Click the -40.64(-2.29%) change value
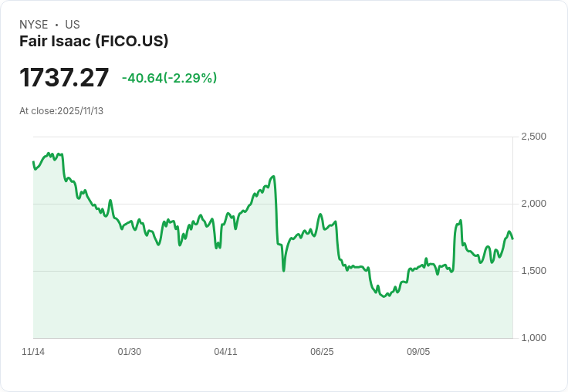Viewport: 568px width, 392px height. pos(169,78)
